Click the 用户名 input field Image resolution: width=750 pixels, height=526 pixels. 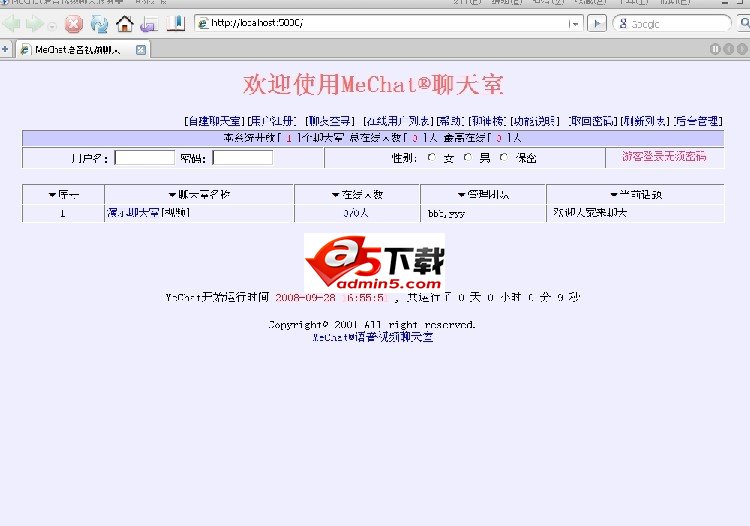(145, 158)
